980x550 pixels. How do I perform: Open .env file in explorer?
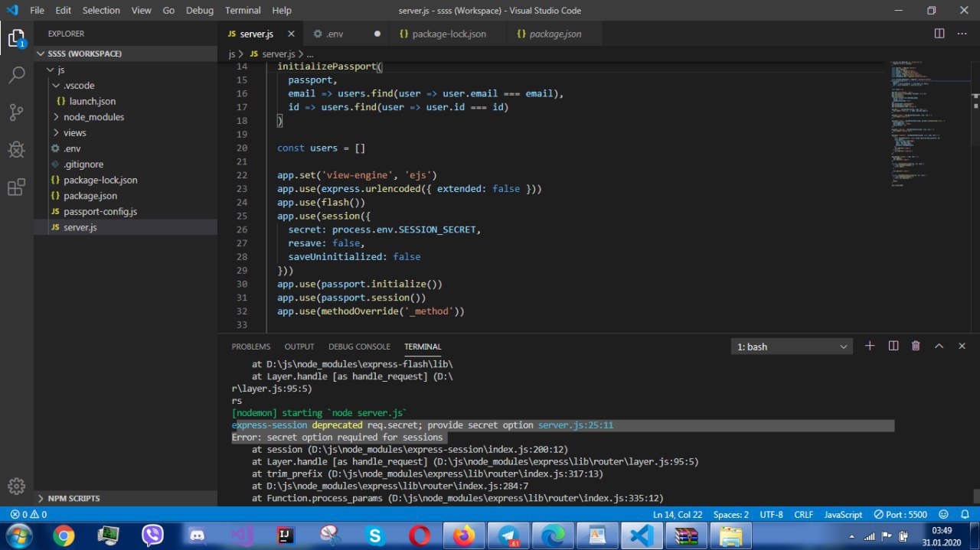(126, 148)
